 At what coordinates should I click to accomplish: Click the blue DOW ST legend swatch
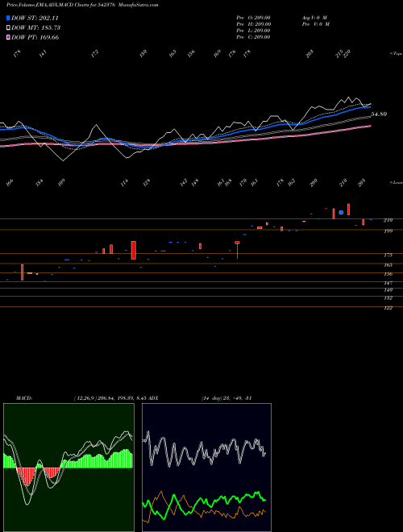pos(9,18)
